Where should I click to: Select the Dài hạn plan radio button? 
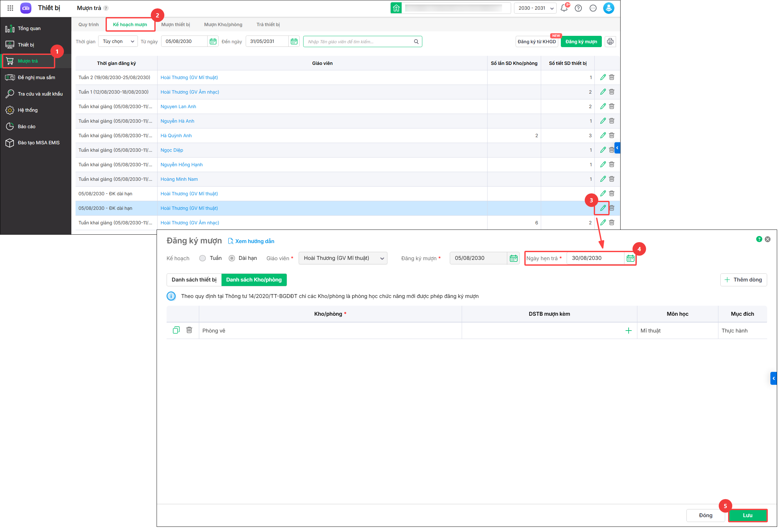point(232,258)
